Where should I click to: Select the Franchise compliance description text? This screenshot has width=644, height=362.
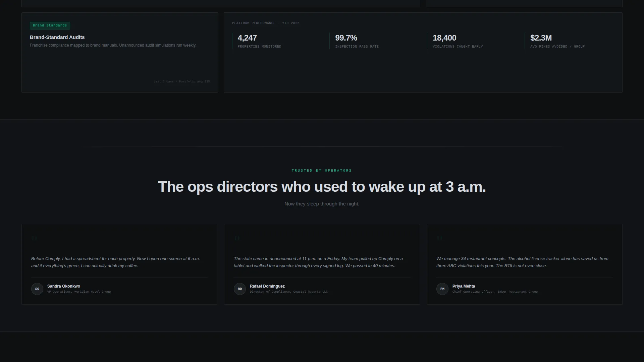[x=113, y=45]
